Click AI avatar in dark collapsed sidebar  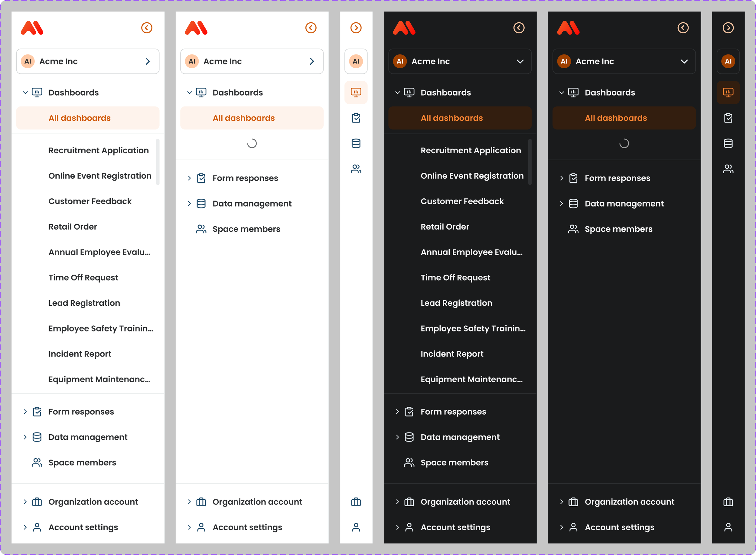pos(728,61)
